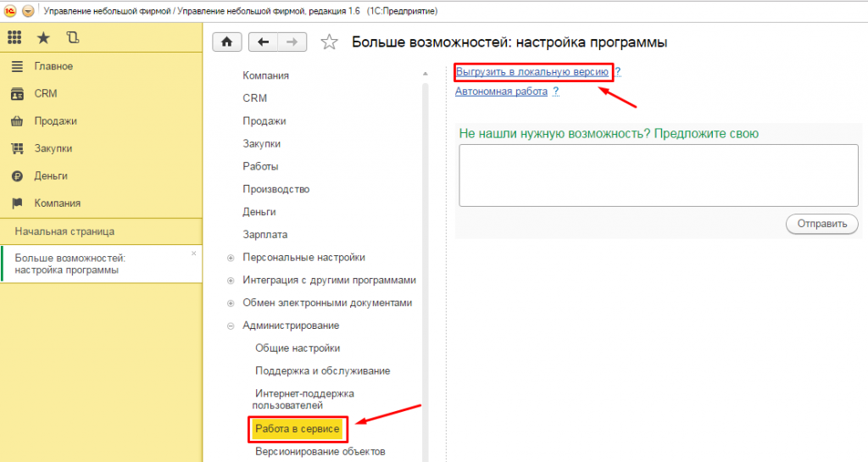
Task: Select Работы in settings list
Action: (x=260, y=166)
